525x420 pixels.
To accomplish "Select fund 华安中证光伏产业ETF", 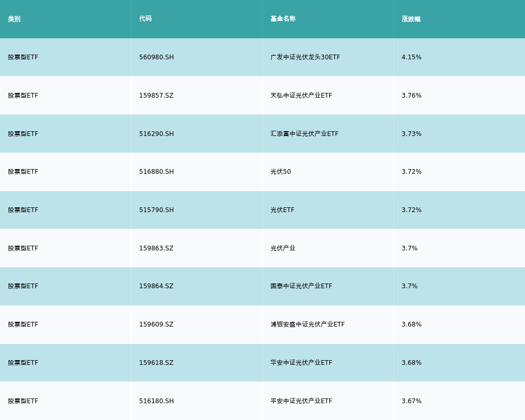I will [301, 363].
